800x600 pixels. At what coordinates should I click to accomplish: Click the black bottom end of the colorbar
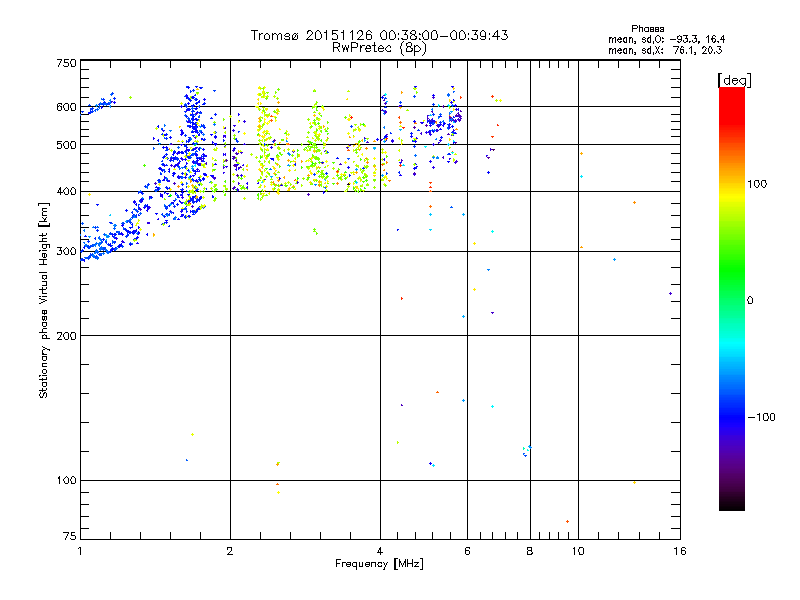point(732,505)
